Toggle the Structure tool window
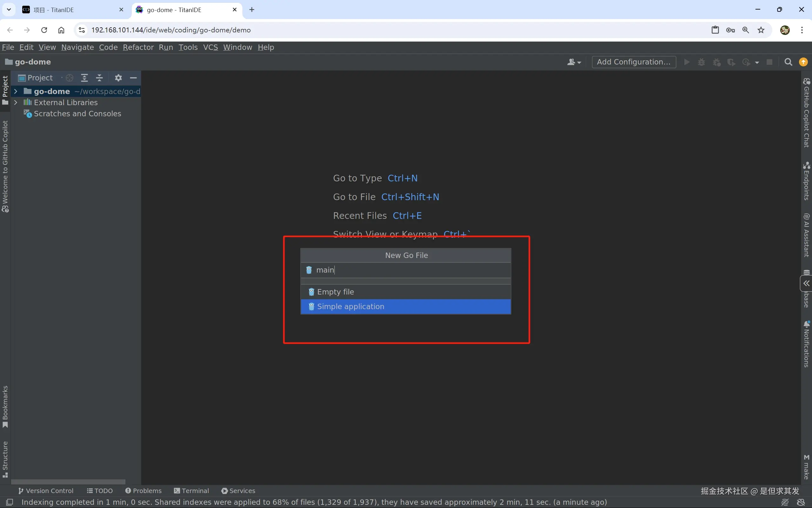Screen dimensions: 812x508 click(x=5, y=459)
